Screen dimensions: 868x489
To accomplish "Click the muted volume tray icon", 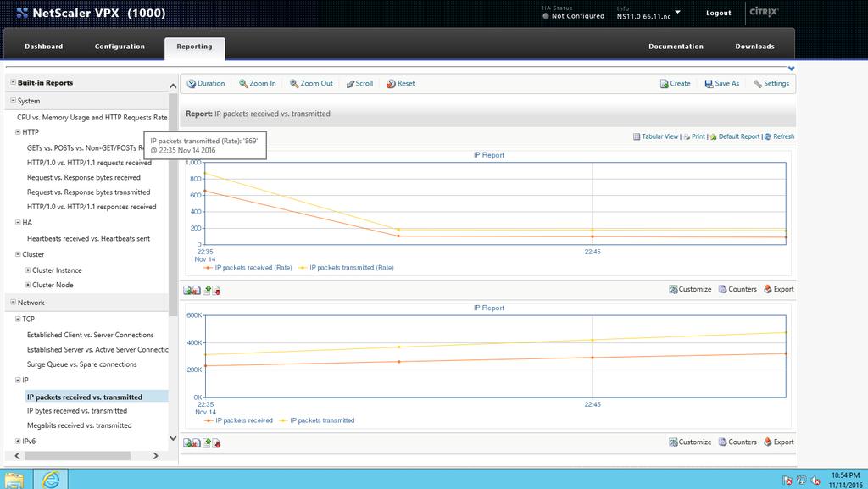I will pyautogui.click(x=815, y=481).
